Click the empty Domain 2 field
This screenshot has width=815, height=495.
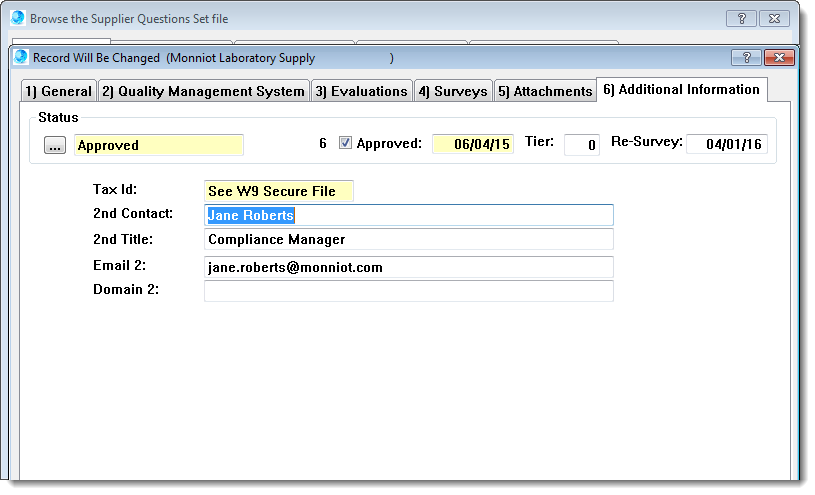click(x=408, y=291)
